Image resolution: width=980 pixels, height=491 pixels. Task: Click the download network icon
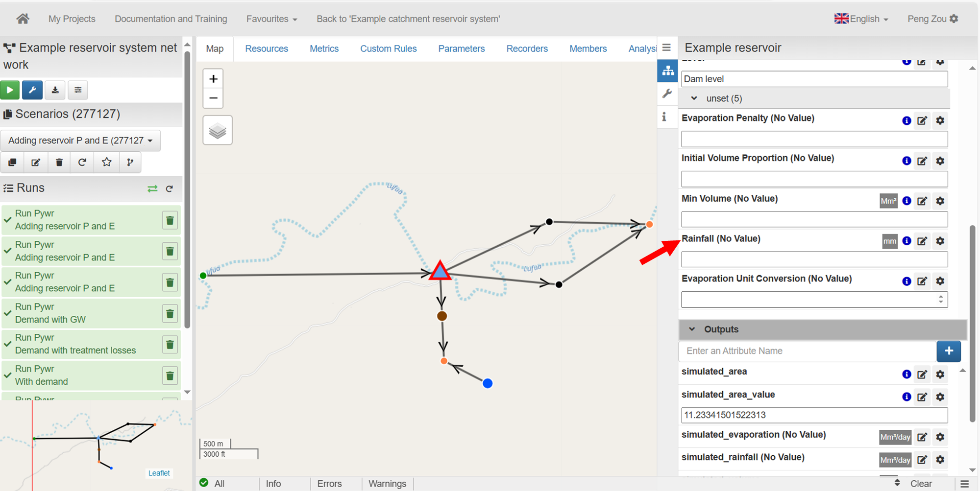[55, 90]
